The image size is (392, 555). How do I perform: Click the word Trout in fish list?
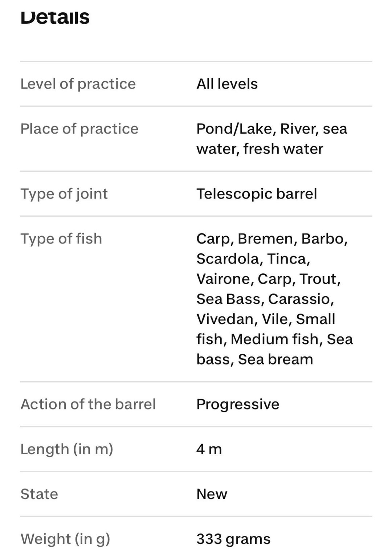[320, 279]
